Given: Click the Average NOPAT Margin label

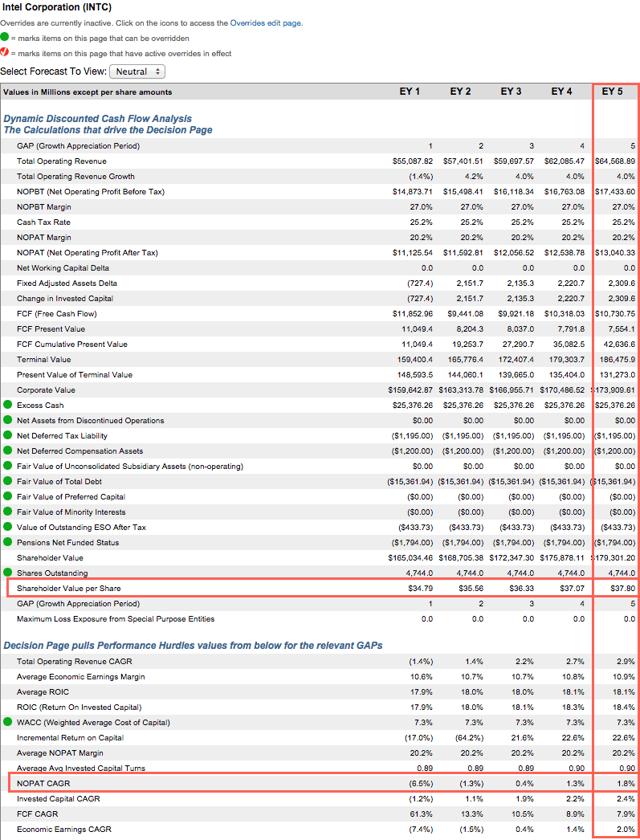Looking at the screenshot, I should point(60,752).
